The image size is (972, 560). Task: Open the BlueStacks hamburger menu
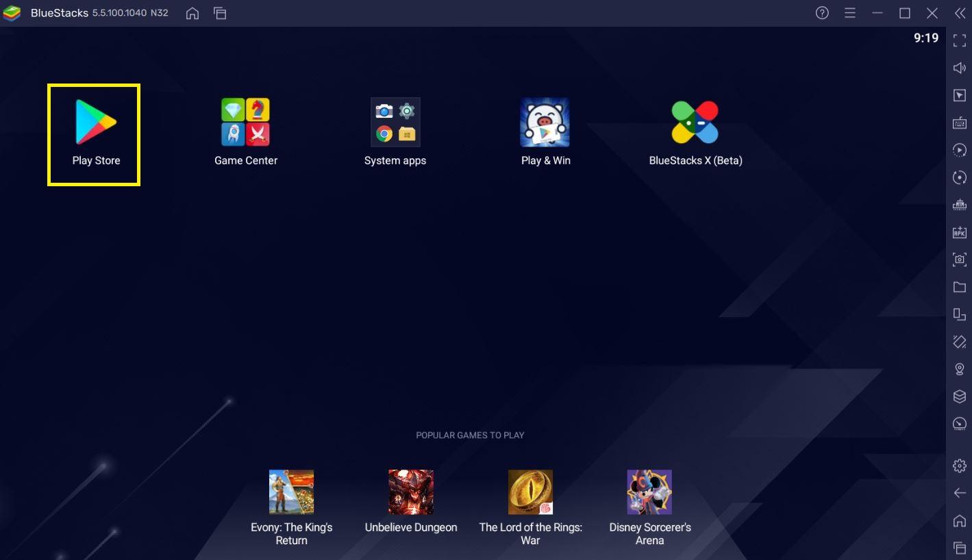point(849,12)
